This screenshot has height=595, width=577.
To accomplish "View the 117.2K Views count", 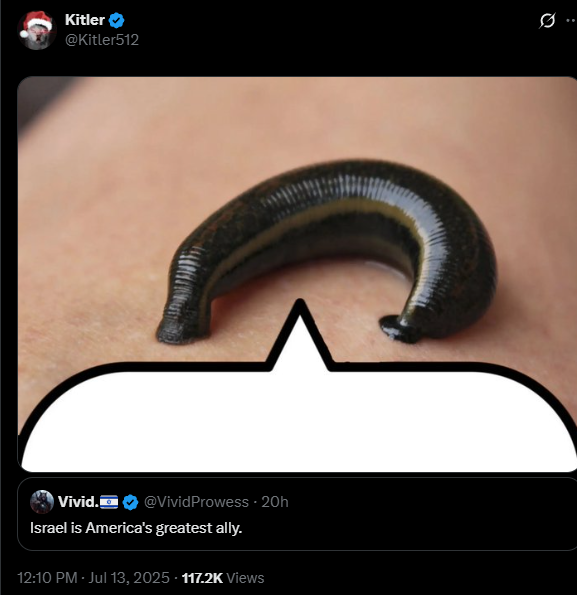I will pyautogui.click(x=223, y=578).
